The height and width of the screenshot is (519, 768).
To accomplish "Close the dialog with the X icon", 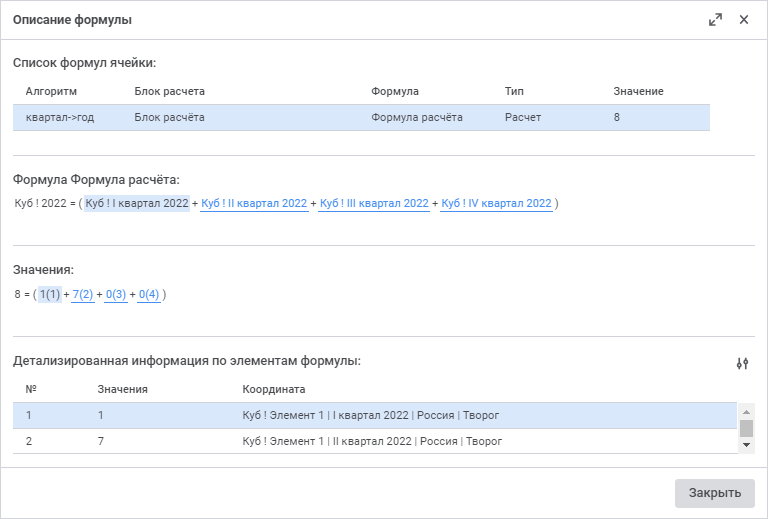I will point(744,20).
